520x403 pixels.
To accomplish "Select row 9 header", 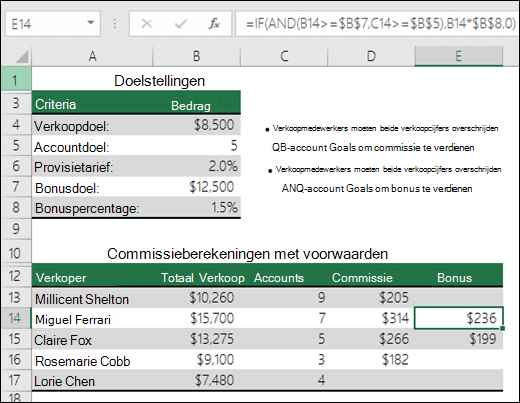I will (16, 229).
